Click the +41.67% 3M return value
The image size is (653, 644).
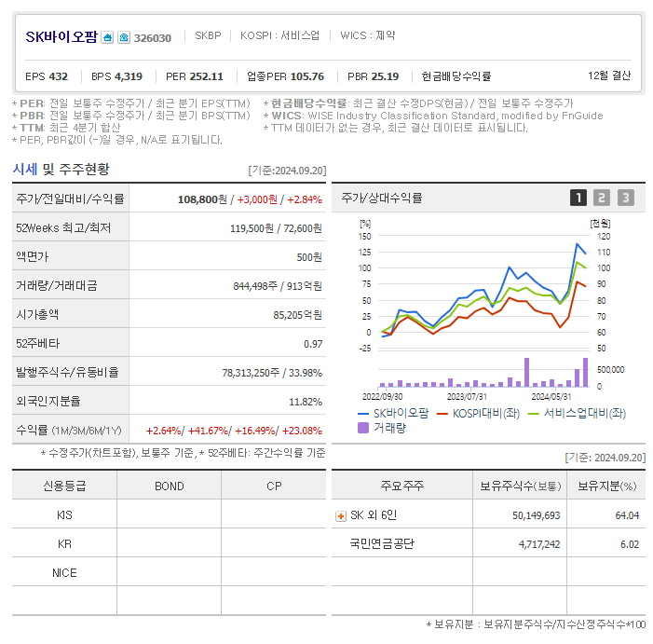[x=209, y=431]
